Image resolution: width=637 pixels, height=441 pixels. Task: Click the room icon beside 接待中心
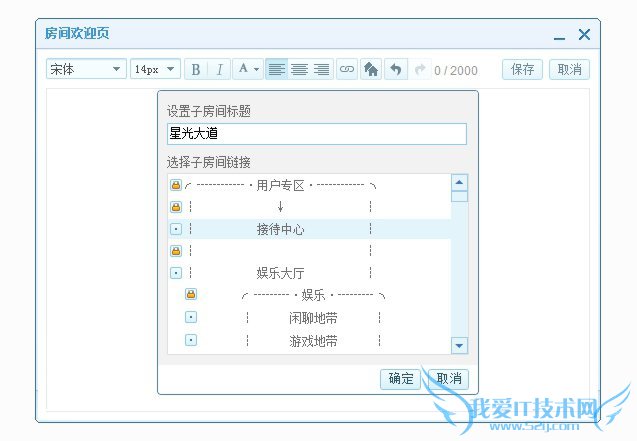click(176, 229)
